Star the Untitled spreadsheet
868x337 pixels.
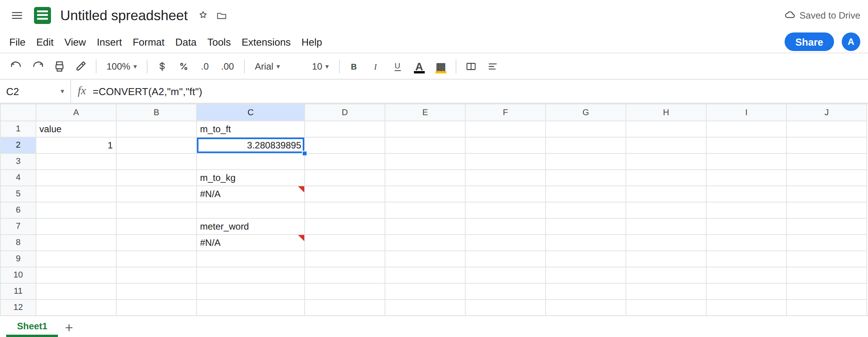203,15
